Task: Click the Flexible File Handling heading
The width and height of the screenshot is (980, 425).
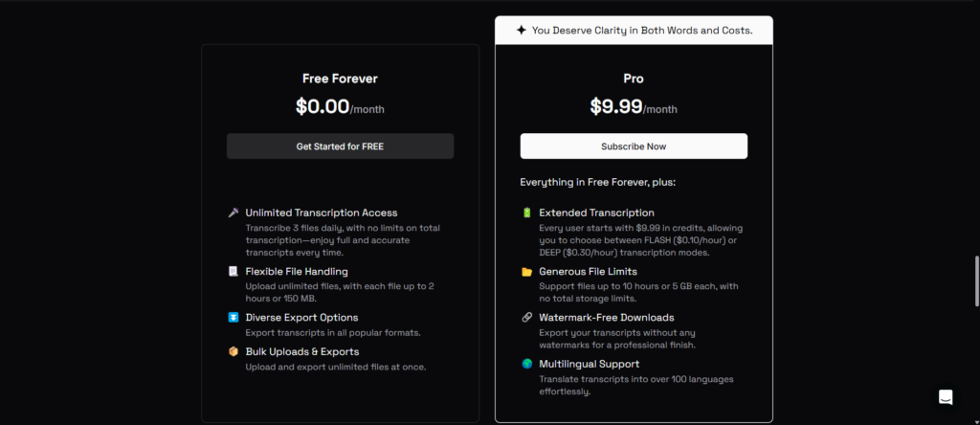Action: (297, 271)
